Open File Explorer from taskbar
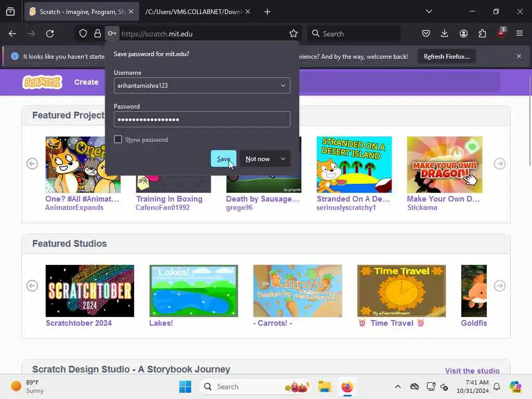The width and height of the screenshot is (532, 399). (x=324, y=387)
